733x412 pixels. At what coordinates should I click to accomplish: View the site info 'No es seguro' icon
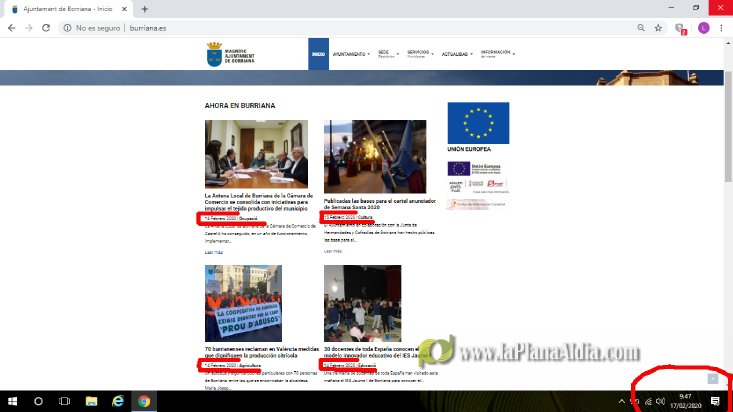pyautogui.click(x=67, y=28)
